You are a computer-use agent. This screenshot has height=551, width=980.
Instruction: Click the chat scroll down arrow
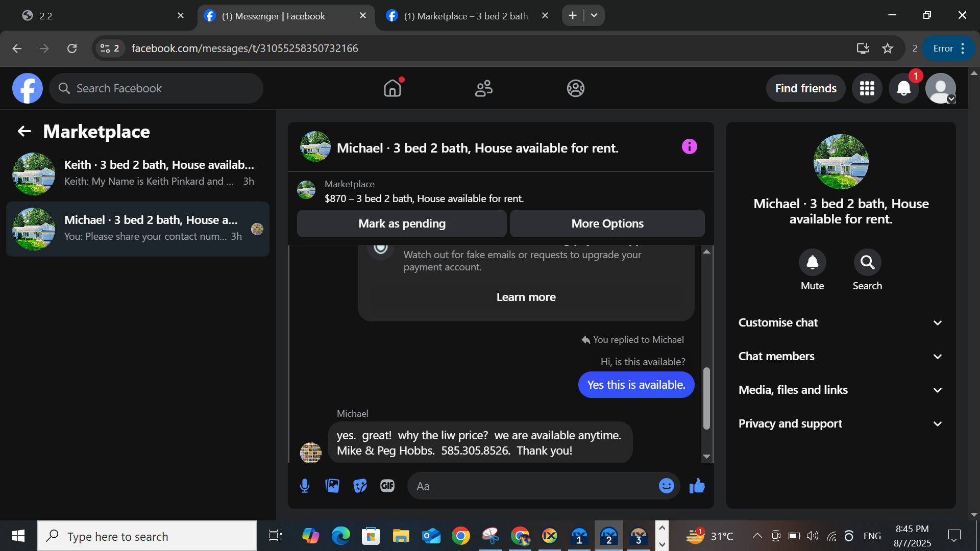[x=706, y=457]
